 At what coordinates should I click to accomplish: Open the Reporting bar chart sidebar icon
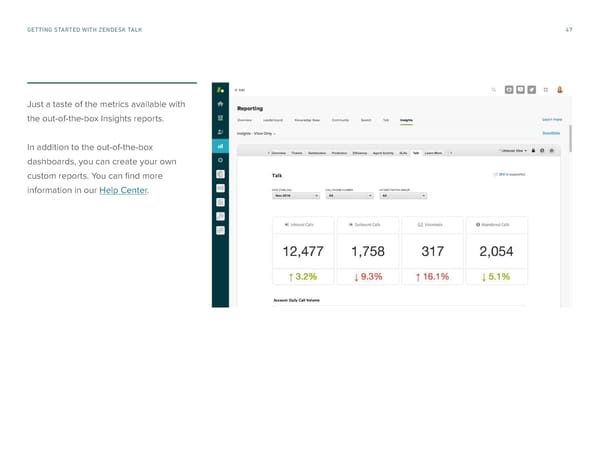coord(219,146)
